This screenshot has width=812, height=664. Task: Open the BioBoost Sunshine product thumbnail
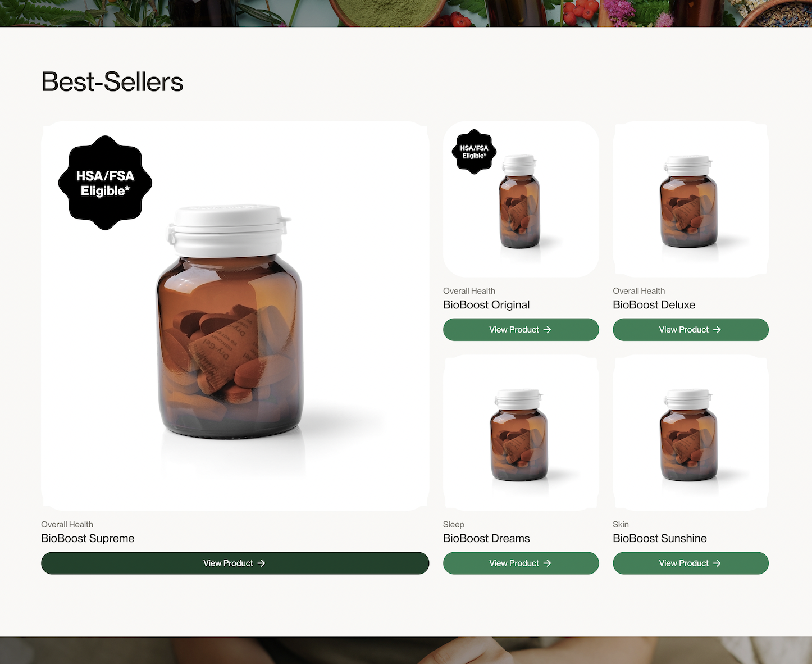coord(690,433)
